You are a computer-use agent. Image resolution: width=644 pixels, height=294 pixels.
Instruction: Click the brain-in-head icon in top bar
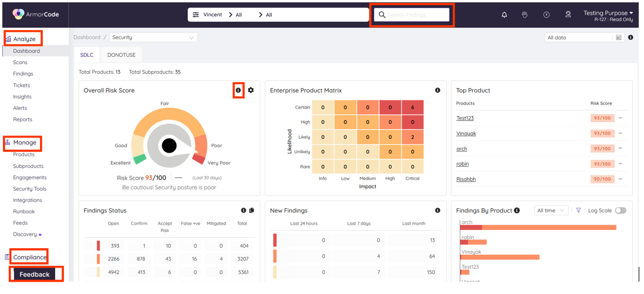524,15
